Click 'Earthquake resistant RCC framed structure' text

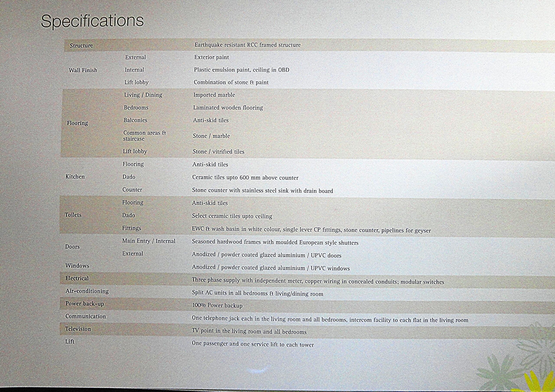click(x=248, y=45)
